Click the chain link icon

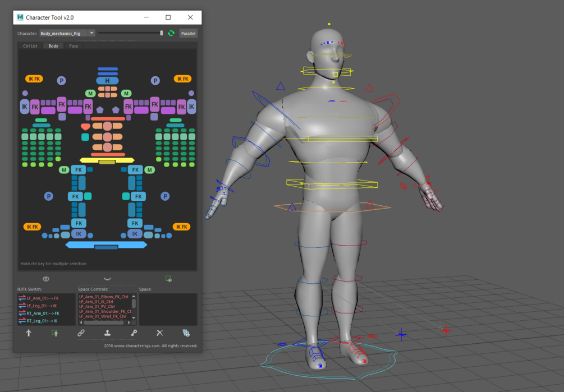pos(81,333)
